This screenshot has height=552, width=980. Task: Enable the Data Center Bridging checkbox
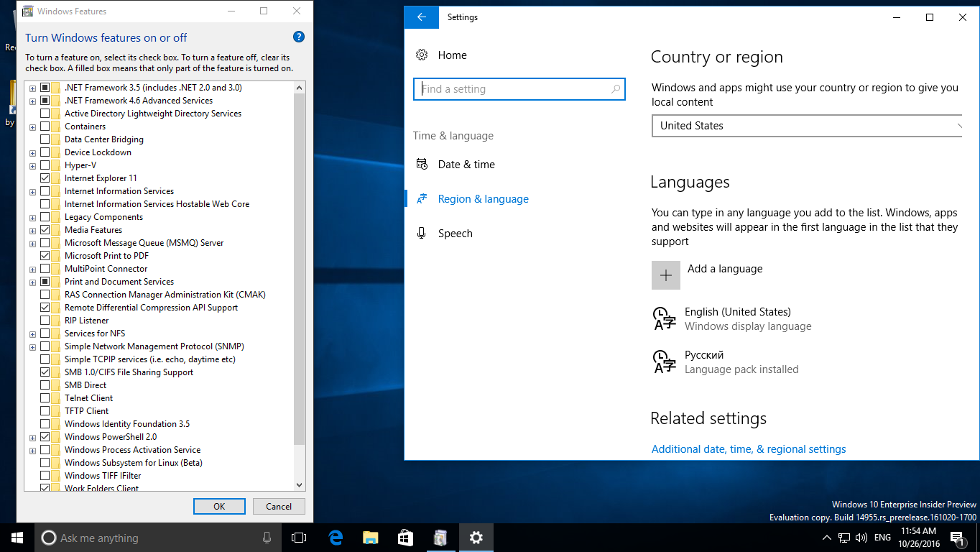(45, 139)
